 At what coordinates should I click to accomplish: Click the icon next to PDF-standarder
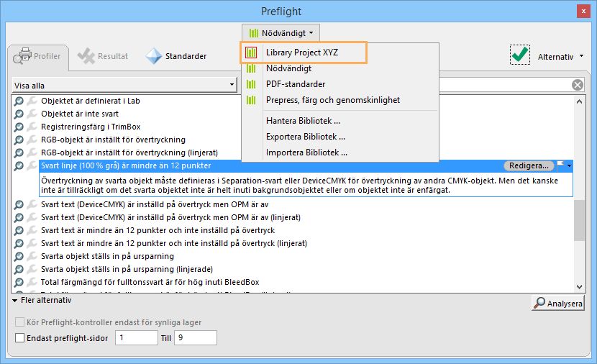(251, 84)
